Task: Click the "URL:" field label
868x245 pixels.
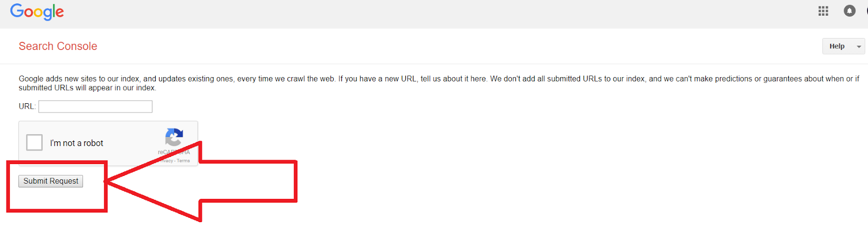Action: 27,106
